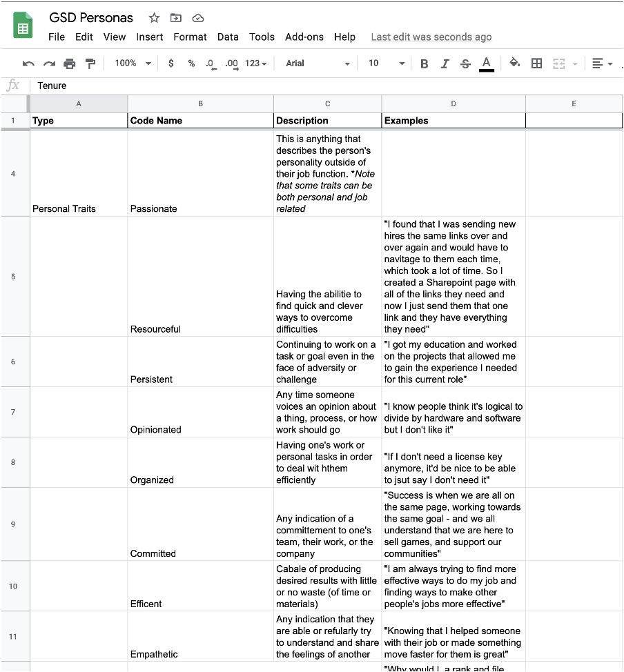The width and height of the screenshot is (624, 672).
Task: Select the 'Description' header cell
Action: click(327, 121)
